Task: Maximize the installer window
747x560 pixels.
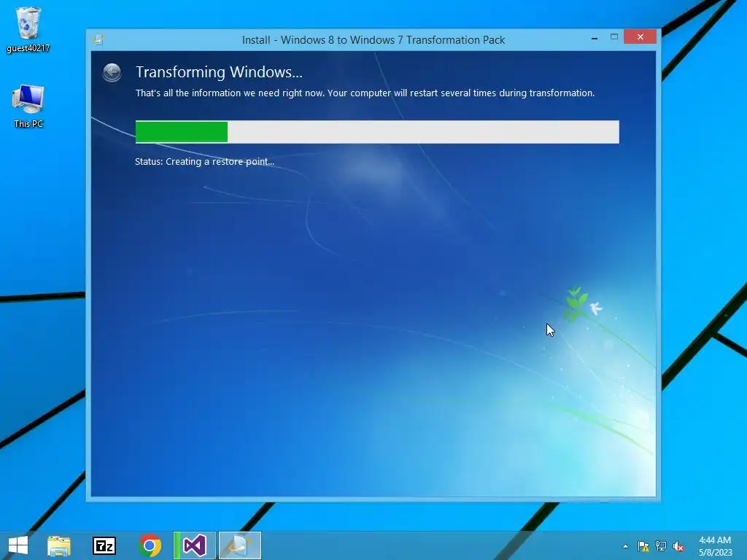Action: point(614,37)
